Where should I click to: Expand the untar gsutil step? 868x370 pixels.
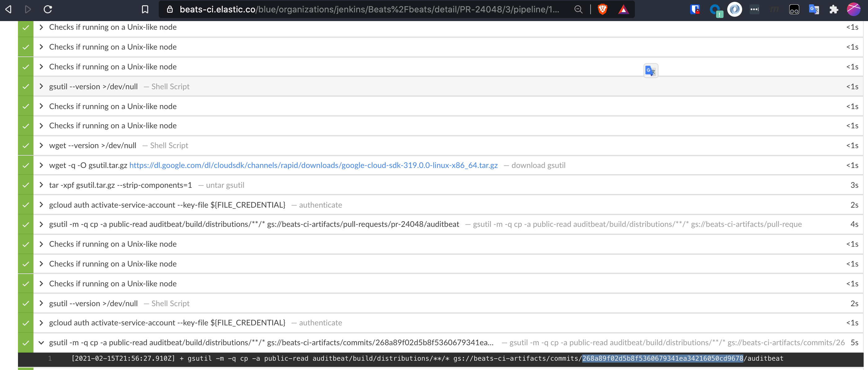[41, 185]
